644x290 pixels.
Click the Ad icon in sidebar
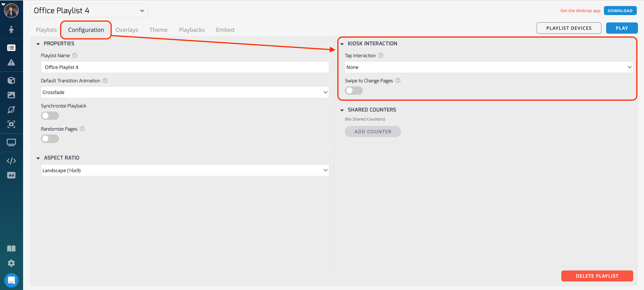coord(11,175)
